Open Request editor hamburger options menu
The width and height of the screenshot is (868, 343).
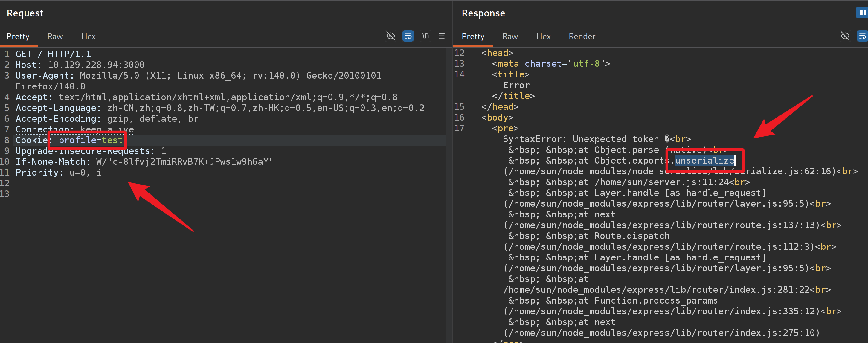pyautogui.click(x=441, y=36)
